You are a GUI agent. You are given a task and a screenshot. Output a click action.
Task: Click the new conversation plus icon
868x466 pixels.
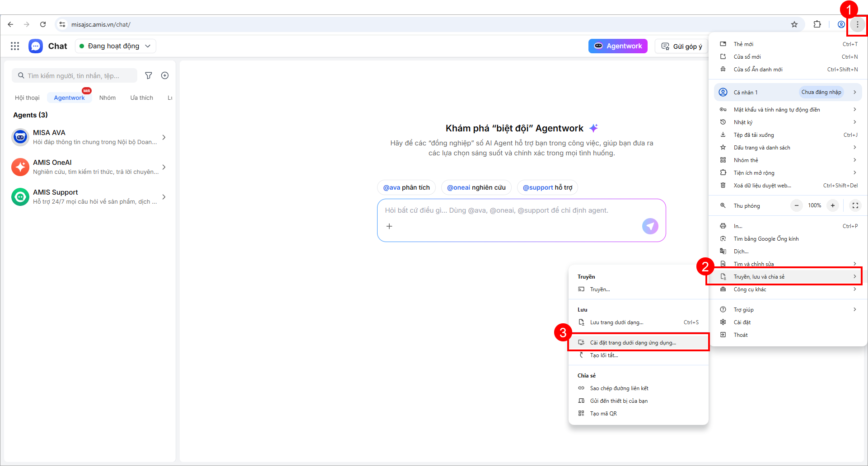click(165, 75)
